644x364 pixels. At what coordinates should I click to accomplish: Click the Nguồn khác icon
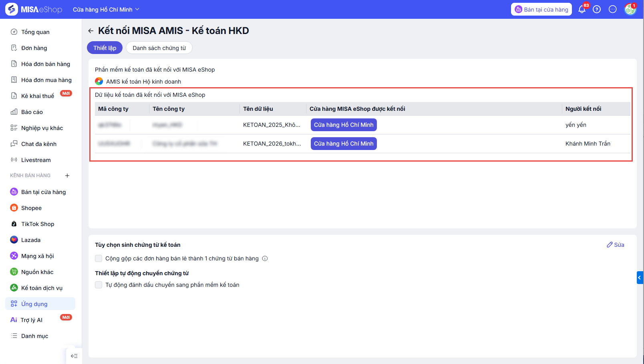pos(14,272)
